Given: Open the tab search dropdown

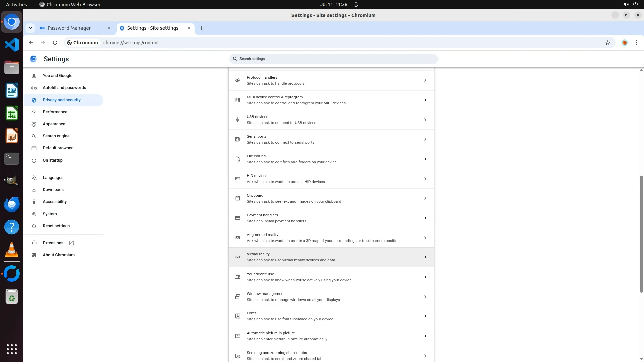Looking at the screenshot, I should (30, 28).
